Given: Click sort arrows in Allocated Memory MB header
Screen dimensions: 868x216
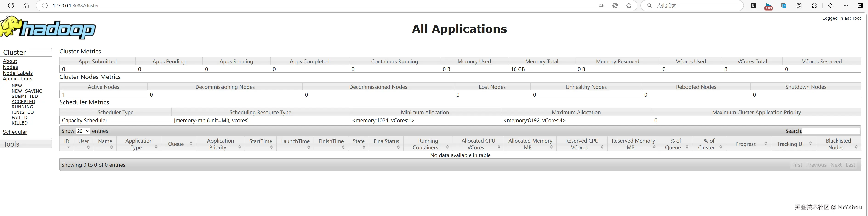Looking at the screenshot, I should (552, 147).
